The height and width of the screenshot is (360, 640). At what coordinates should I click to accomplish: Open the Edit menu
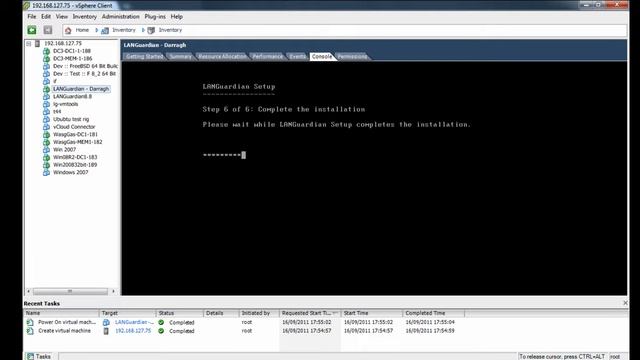click(x=46, y=17)
